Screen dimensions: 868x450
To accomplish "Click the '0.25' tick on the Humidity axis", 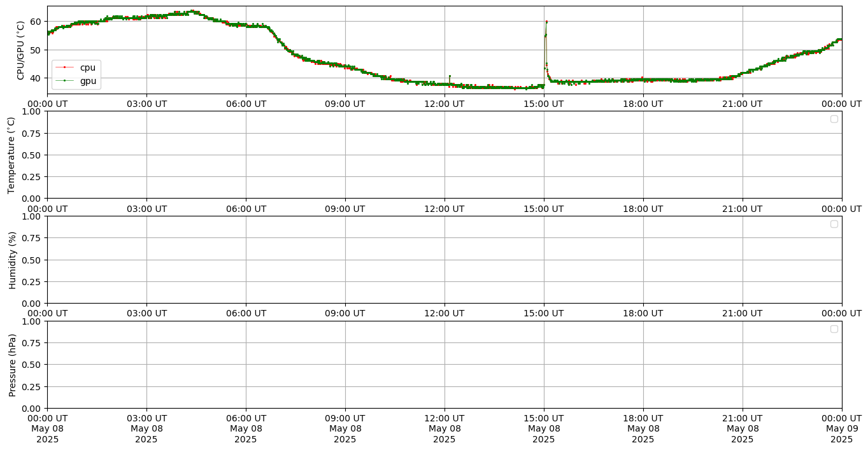I will tap(32, 282).
